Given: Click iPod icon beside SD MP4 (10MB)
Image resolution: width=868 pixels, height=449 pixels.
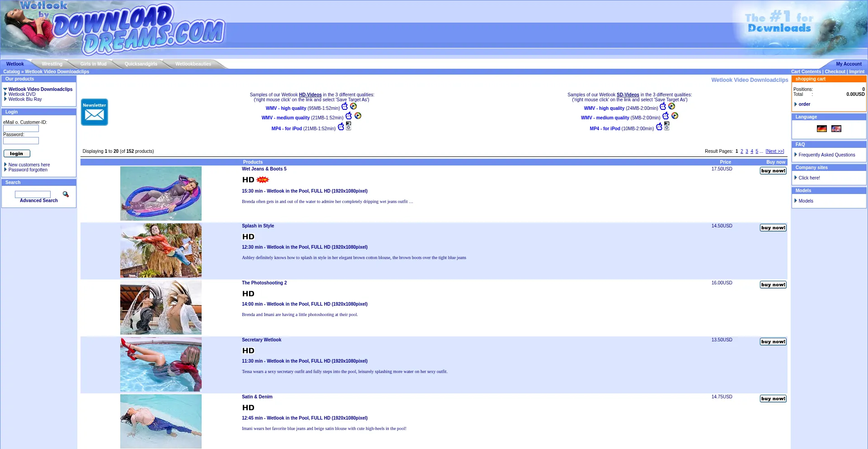Looking at the screenshot, I should pyautogui.click(x=667, y=126).
